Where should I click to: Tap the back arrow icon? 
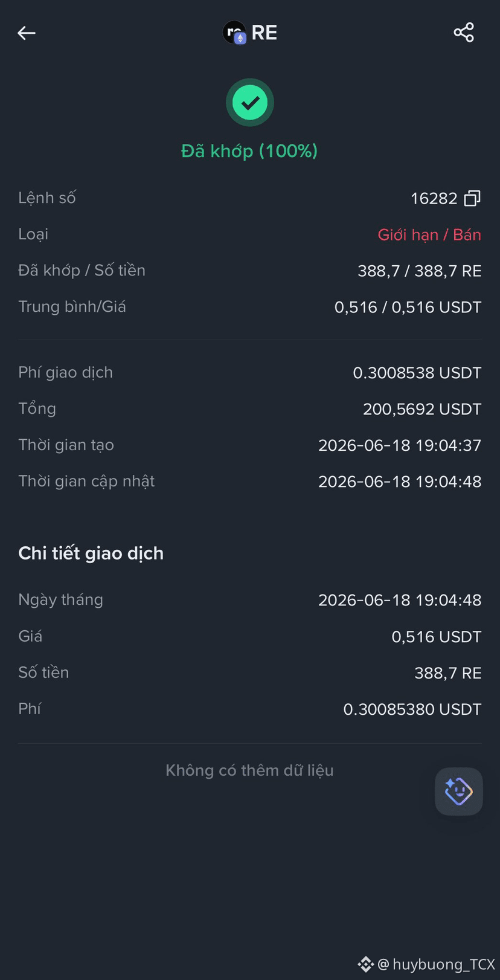pyautogui.click(x=27, y=33)
